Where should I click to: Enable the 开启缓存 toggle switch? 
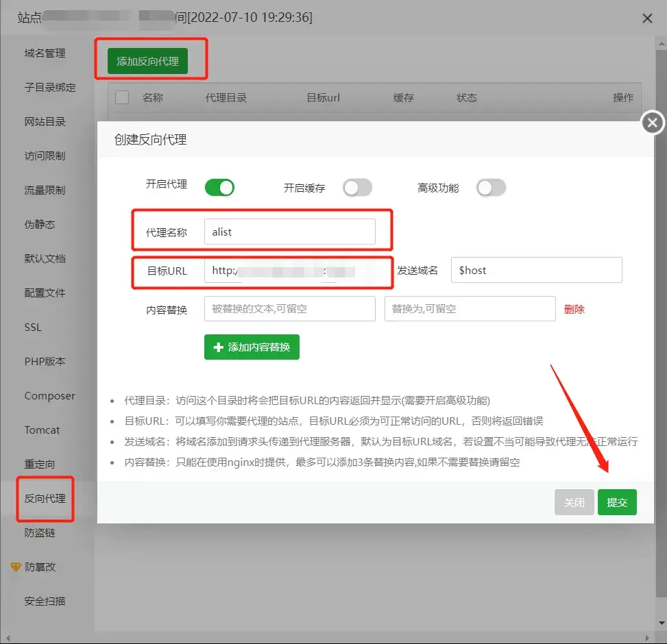pos(358,188)
